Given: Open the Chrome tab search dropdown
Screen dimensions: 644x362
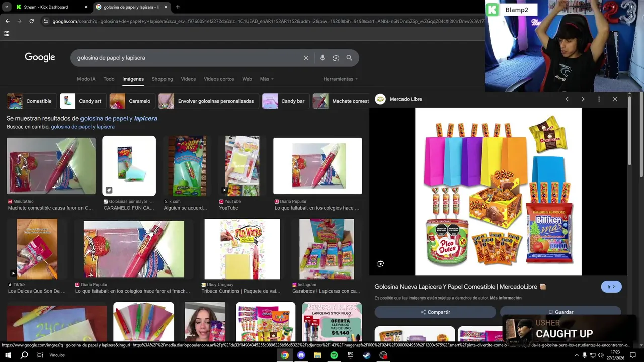Looking at the screenshot, I should click(x=7, y=7).
